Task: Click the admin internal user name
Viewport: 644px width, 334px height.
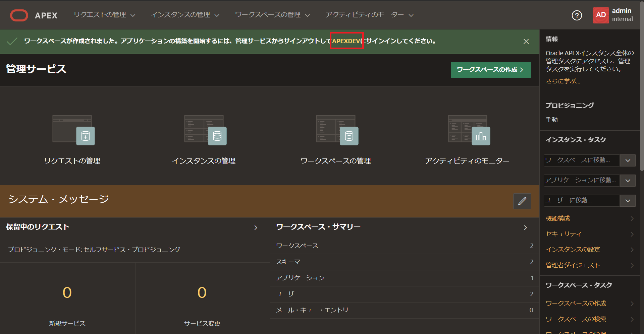Action: click(622, 15)
